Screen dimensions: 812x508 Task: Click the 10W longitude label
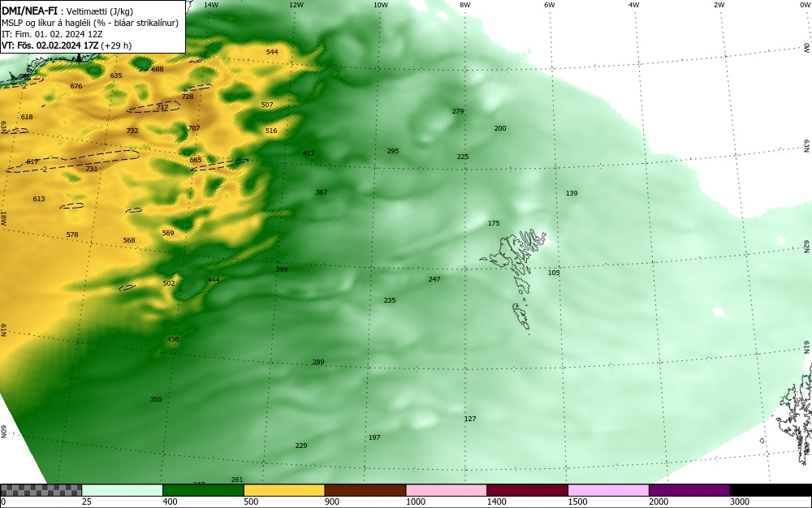pos(381,5)
